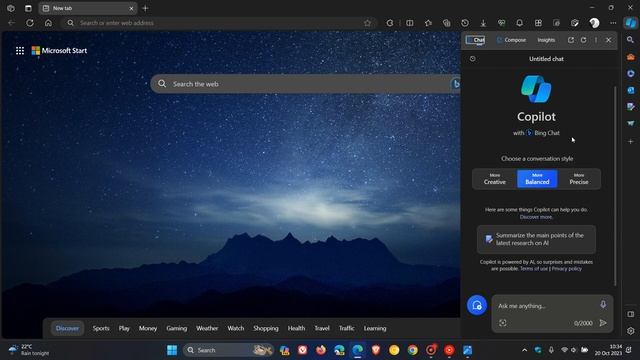Image resolution: width=640 pixels, height=360 pixels.
Task: Open the Privacy policy link
Action: point(567,269)
